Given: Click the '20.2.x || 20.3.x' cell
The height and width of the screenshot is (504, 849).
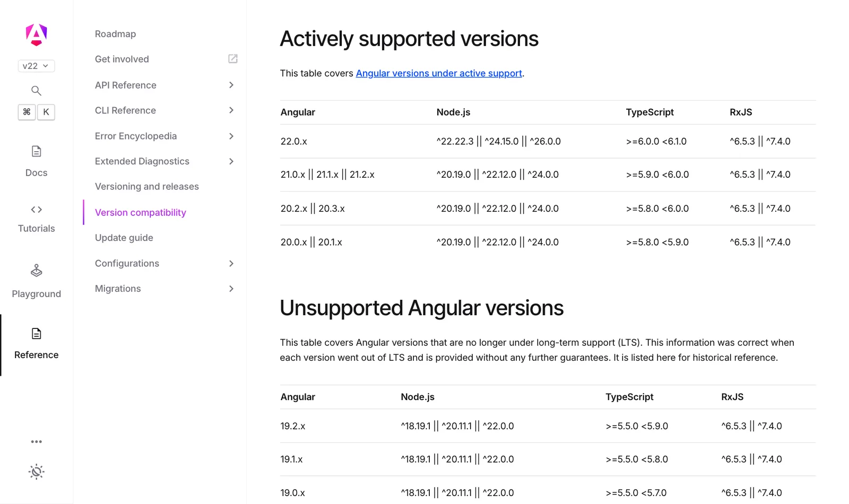Looking at the screenshot, I should [313, 208].
